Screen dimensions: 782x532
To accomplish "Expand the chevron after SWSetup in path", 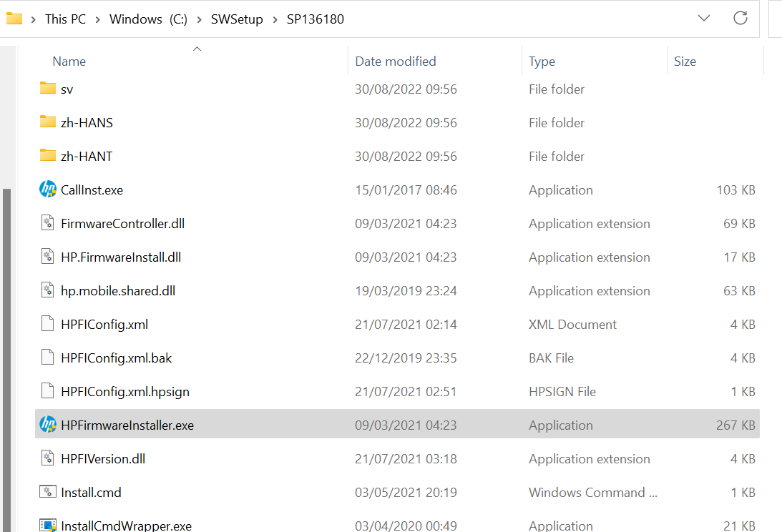I will (x=277, y=19).
